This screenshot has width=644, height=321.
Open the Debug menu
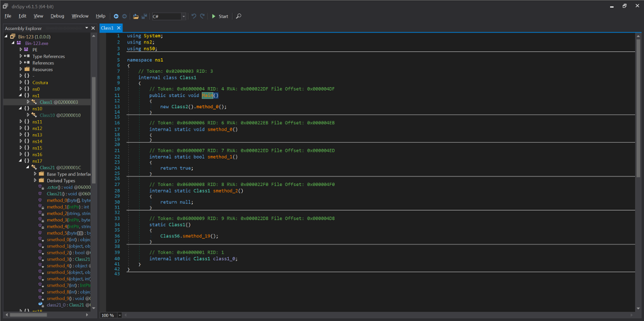point(57,17)
